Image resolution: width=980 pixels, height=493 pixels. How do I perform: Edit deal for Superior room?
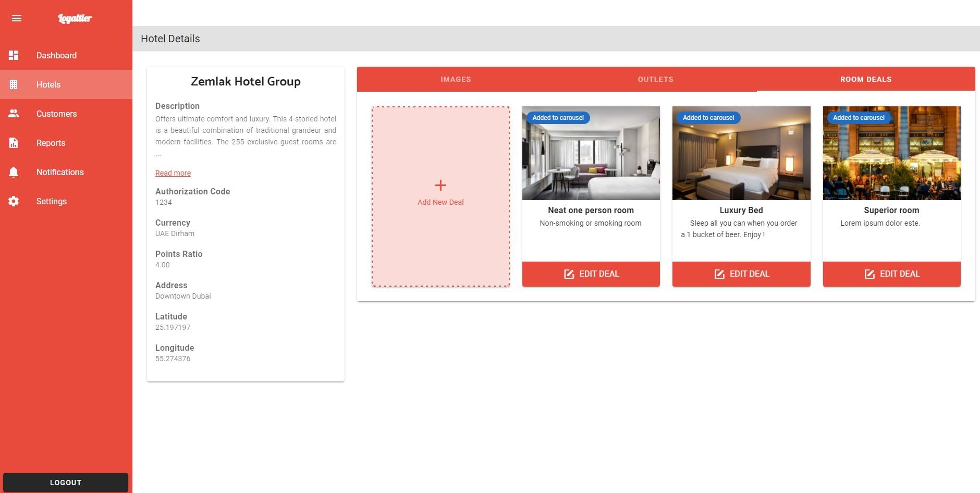(x=892, y=274)
